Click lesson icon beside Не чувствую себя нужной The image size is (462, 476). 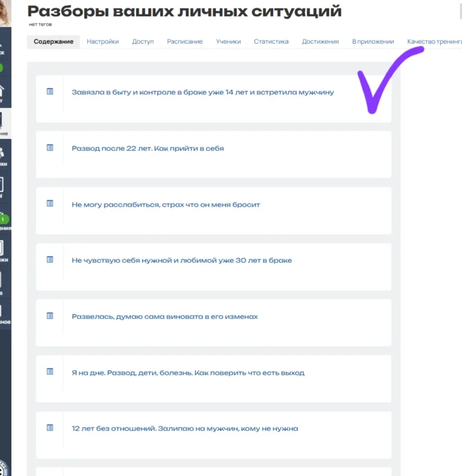tap(50, 260)
